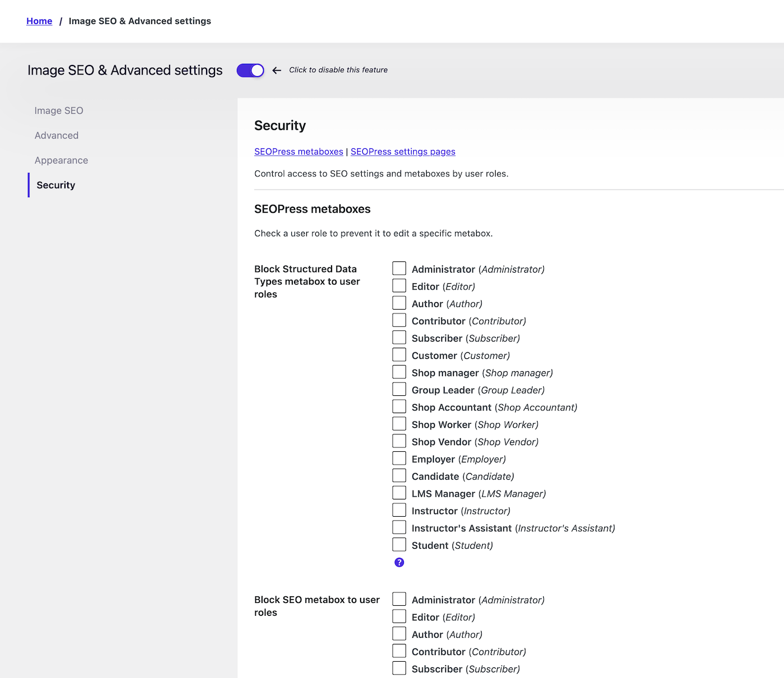Viewport: 784px width, 678px height.
Task: Click 'Image SEO & Advanced settings' breadcrumb text
Action: [x=140, y=21]
